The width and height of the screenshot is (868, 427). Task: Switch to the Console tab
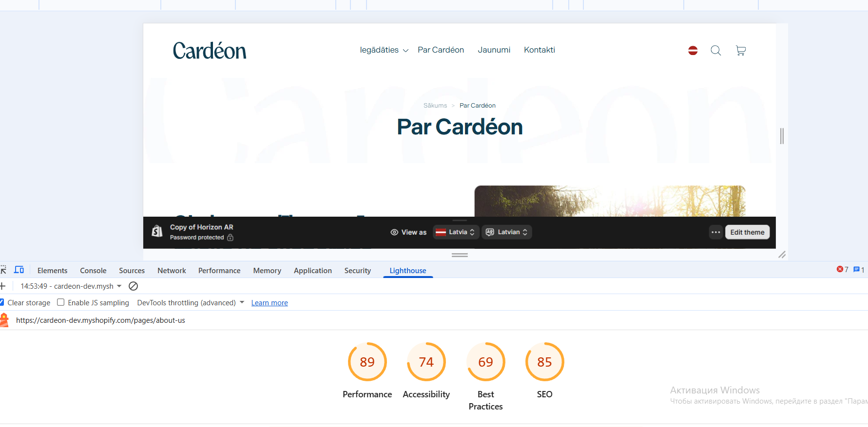point(93,271)
